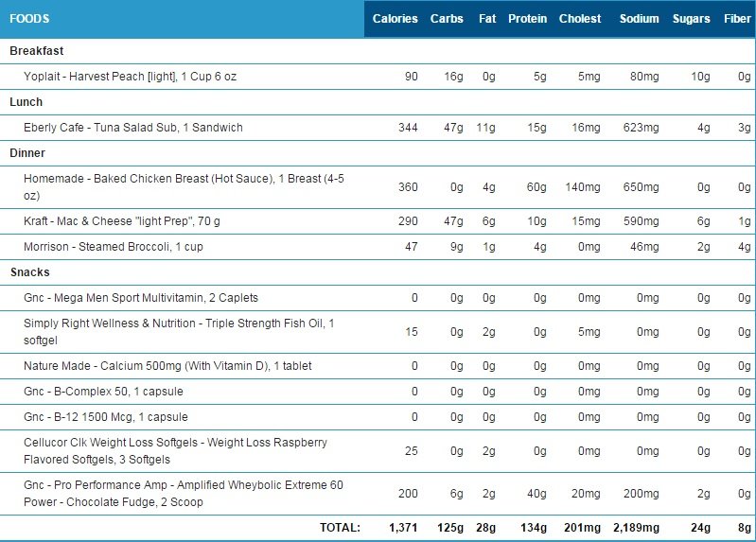756x542 pixels.
Task: Click Cellucor Clk Weight Loss Softgels entry
Action: point(175,451)
